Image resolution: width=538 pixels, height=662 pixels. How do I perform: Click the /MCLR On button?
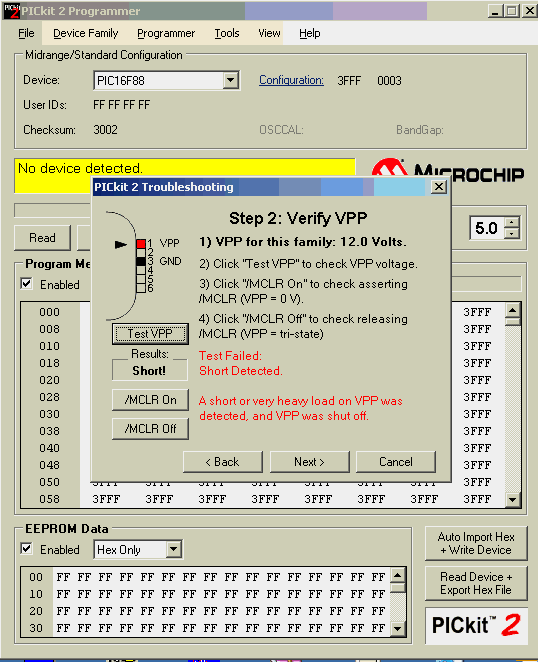(150, 400)
